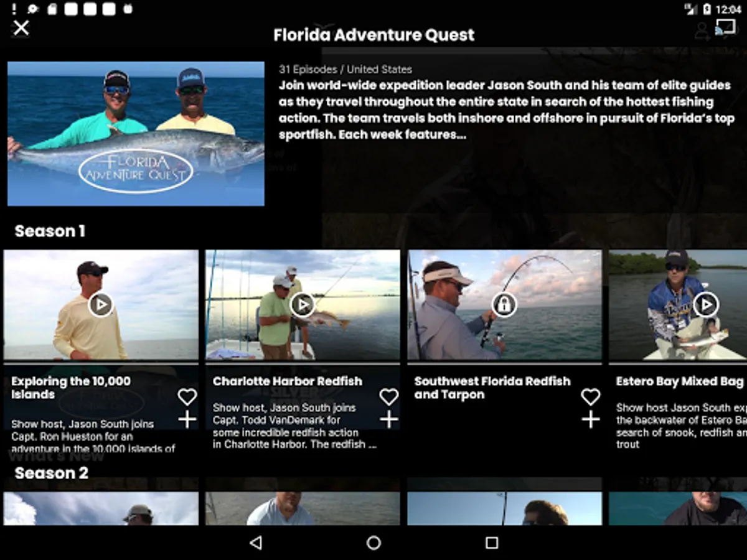Read Estero Bay Mixed Bag episode description
This screenshot has height=560, width=747.
[x=680, y=426]
